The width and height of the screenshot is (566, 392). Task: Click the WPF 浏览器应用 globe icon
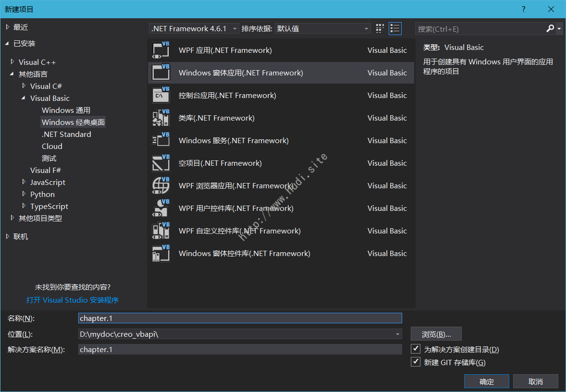click(160, 185)
